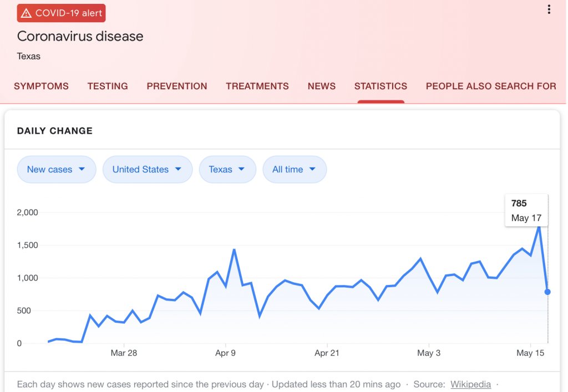The width and height of the screenshot is (568, 392).
Task: Click the COVID-19 alert warning badge
Action: point(61,13)
